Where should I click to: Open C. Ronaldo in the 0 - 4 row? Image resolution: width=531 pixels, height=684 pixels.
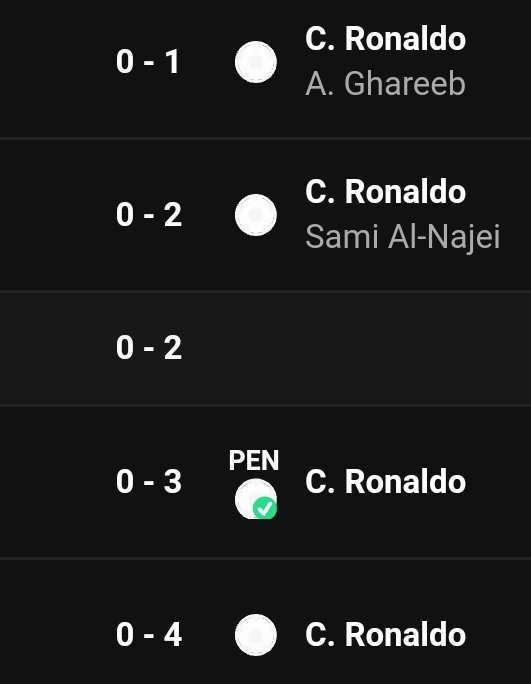(386, 635)
